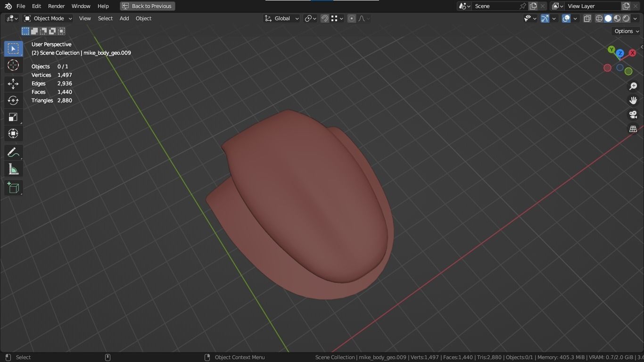Select the Add Cube tool
The width and height of the screenshot is (644, 362).
click(13, 188)
